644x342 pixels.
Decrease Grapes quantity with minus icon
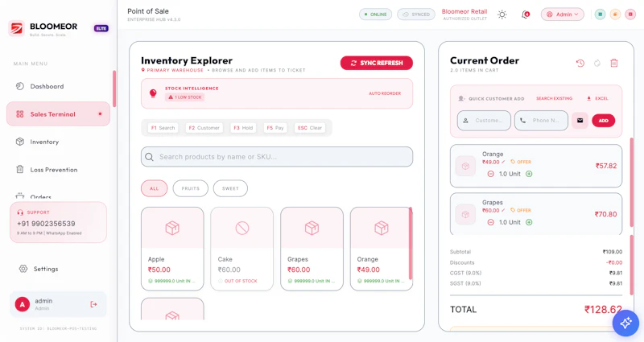490,223
